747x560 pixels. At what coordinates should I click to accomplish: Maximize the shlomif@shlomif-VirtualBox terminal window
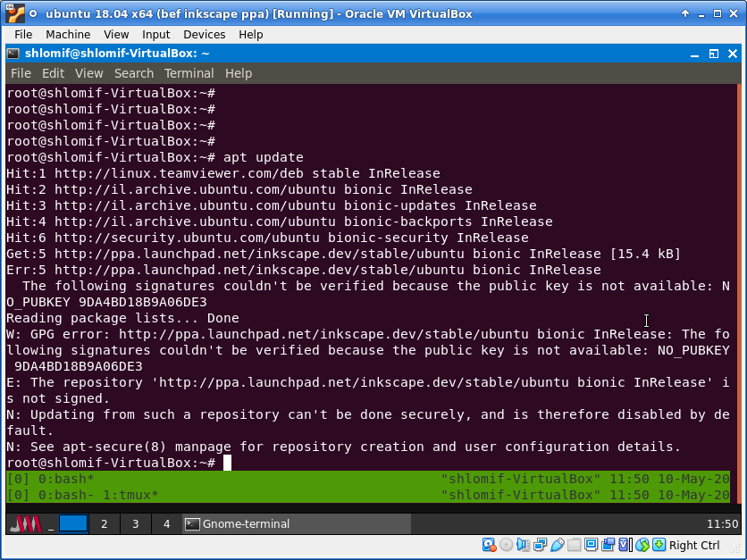click(x=713, y=54)
